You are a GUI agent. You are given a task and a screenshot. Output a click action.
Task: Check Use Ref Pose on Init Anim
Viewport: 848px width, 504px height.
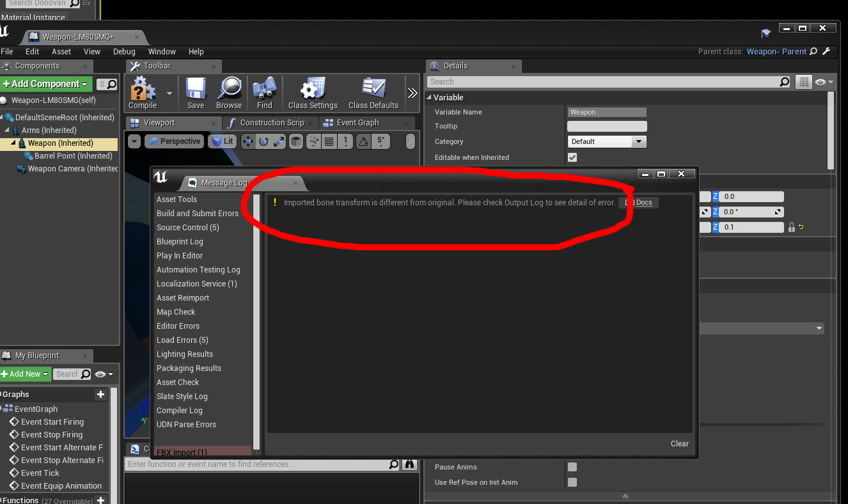point(572,482)
